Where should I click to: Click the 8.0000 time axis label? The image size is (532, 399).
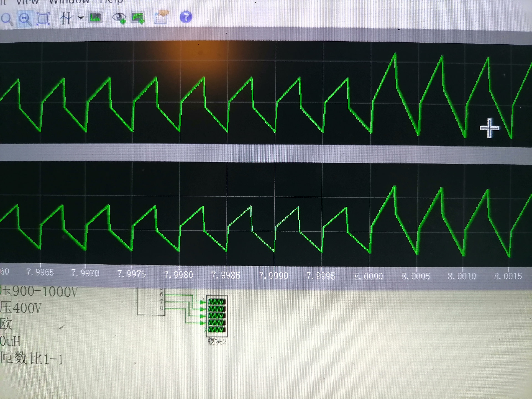[369, 276]
